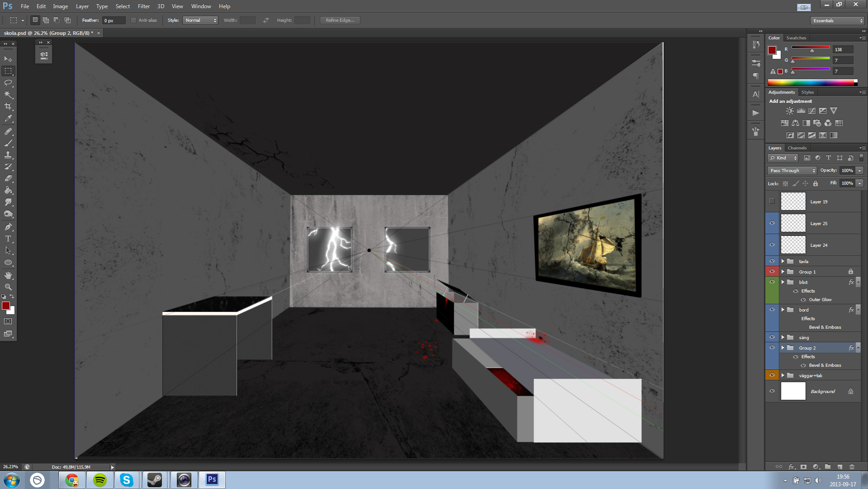Screen dimensions: 868x489
Task: Show hidden Layer 19
Action: (772, 201)
